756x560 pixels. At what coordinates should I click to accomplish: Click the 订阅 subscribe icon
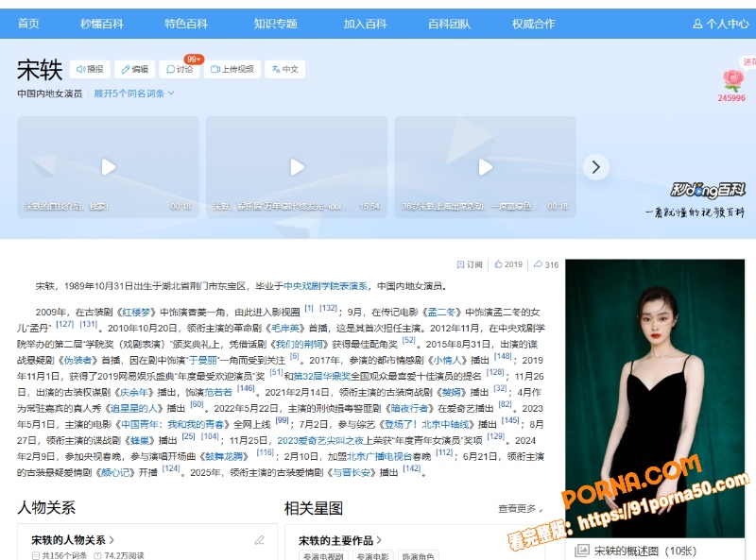470,264
